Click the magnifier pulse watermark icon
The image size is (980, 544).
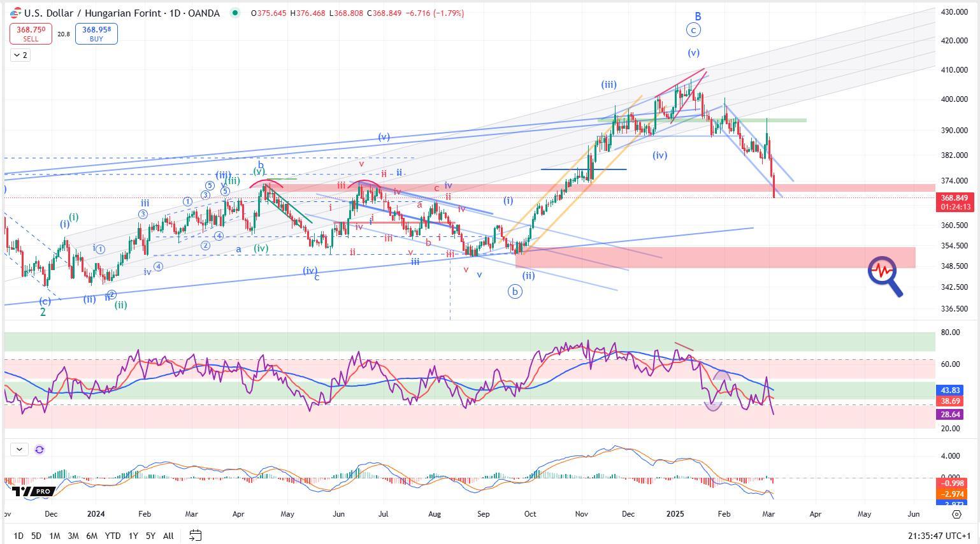click(x=885, y=276)
